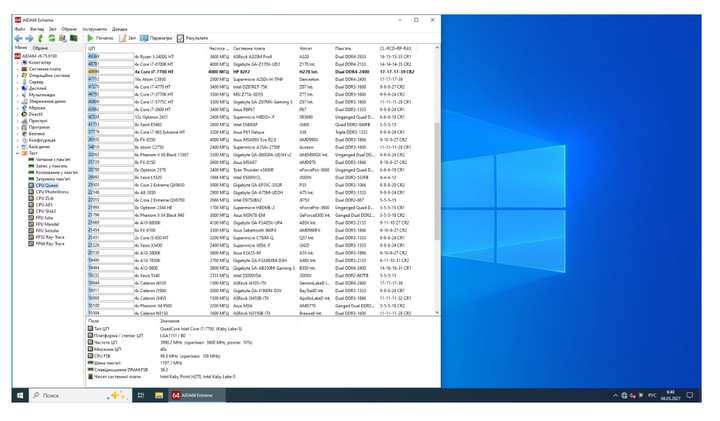Click the Конфігурація icon in tree

(x=24, y=140)
